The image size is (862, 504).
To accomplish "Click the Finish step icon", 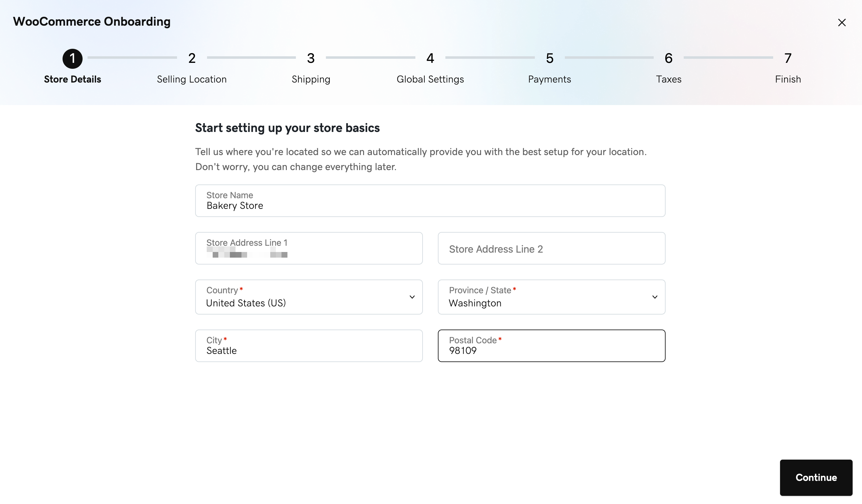I will (788, 58).
